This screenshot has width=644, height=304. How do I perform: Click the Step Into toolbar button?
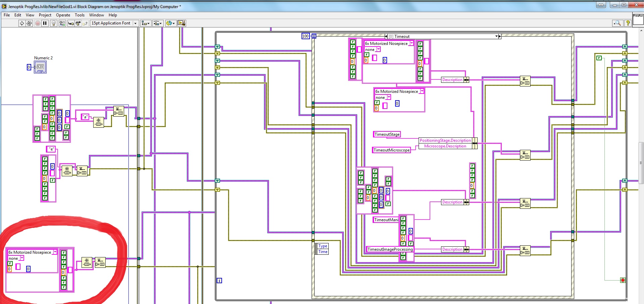click(71, 23)
